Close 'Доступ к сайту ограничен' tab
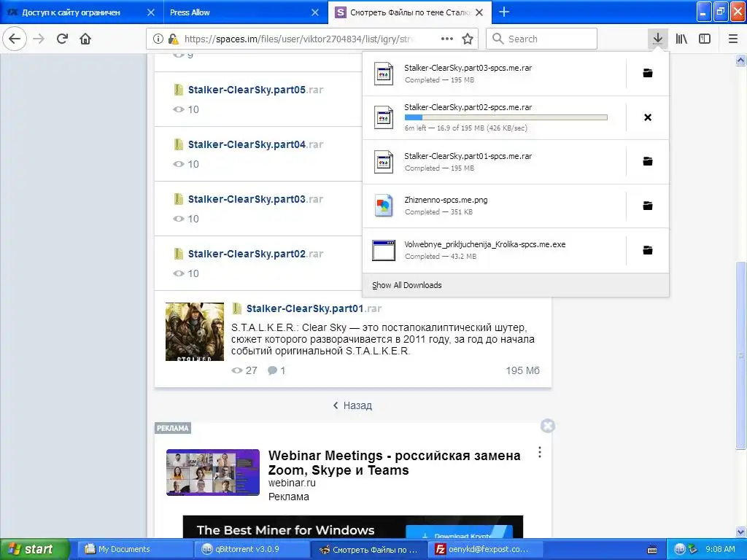The image size is (747, 560). tap(150, 12)
